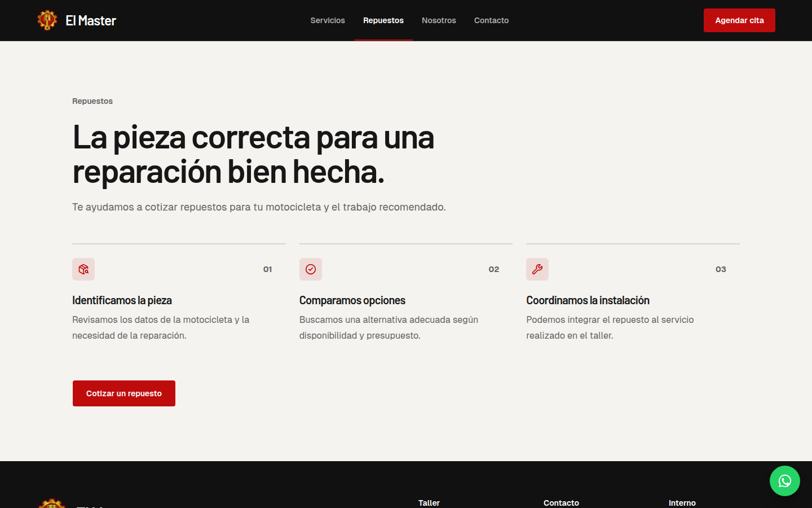Open the WhatsApp chat floating button

coord(785,481)
